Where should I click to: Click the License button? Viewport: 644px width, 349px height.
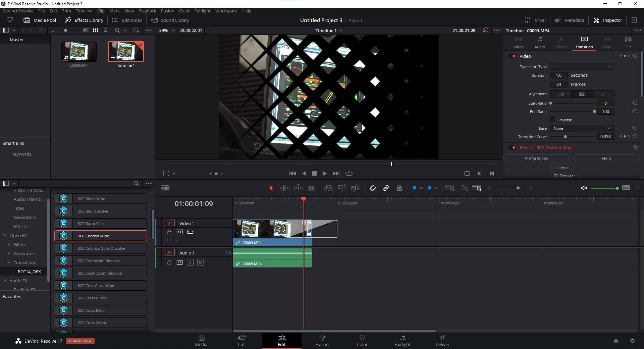[x=561, y=167]
